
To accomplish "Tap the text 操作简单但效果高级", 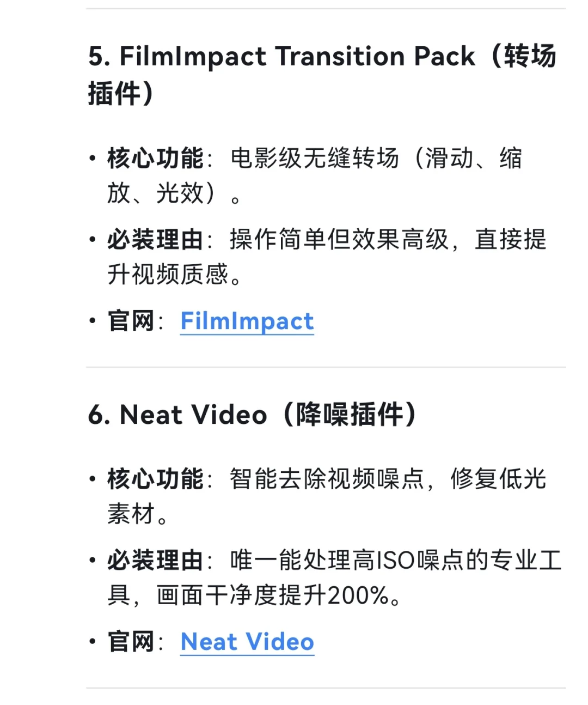I will tap(339, 239).
